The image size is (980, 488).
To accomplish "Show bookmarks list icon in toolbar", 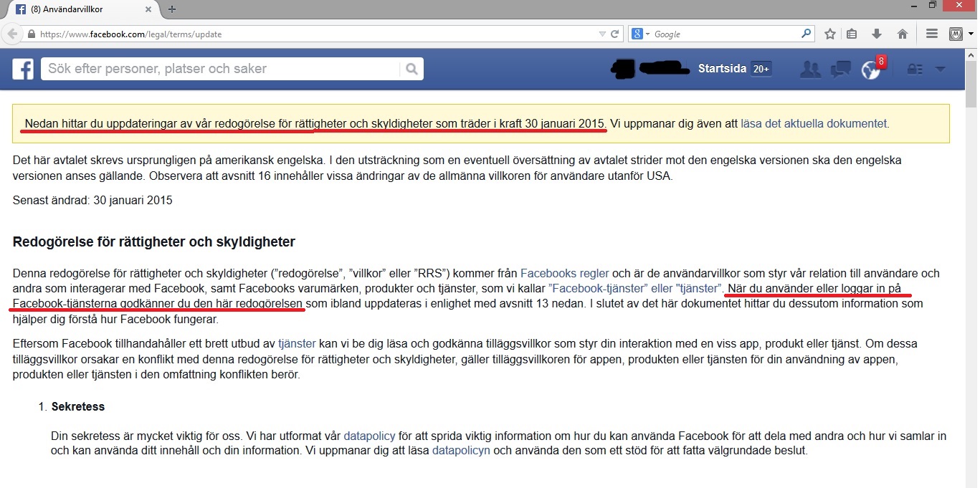I will tap(852, 34).
